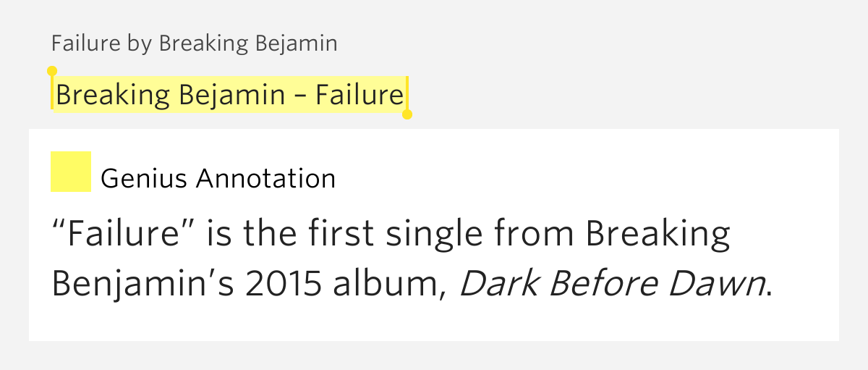Image resolution: width=868 pixels, height=370 pixels.
Task: Click "Breaking" in the highlighted yellow line
Action: click(114, 95)
